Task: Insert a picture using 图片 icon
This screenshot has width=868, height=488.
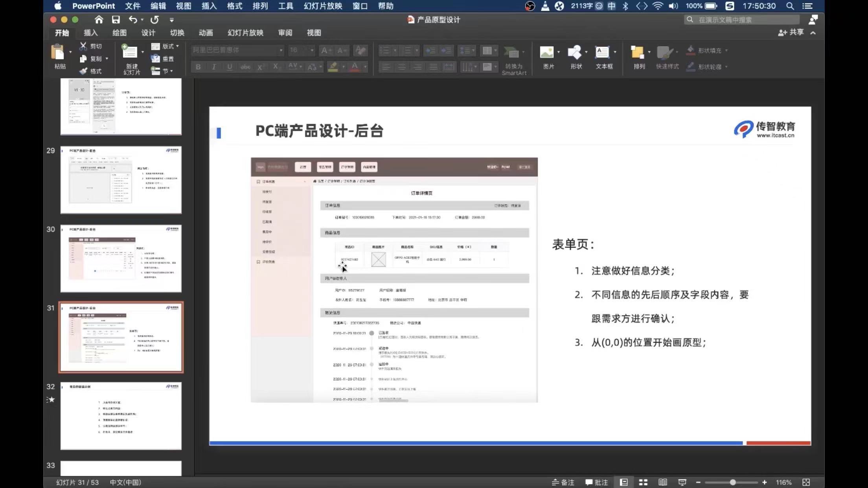Action: pyautogui.click(x=547, y=52)
